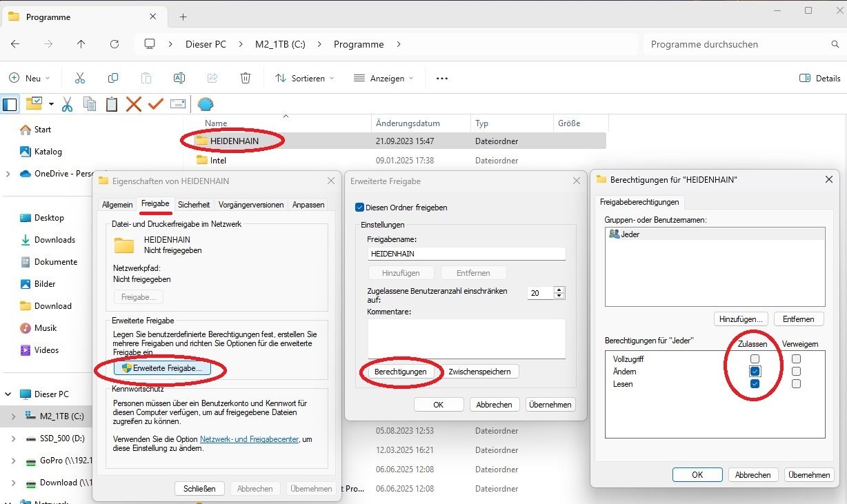Viewport: 847px width, 504px height.
Task: Go back with the left arrow
Action: point(15,44)
